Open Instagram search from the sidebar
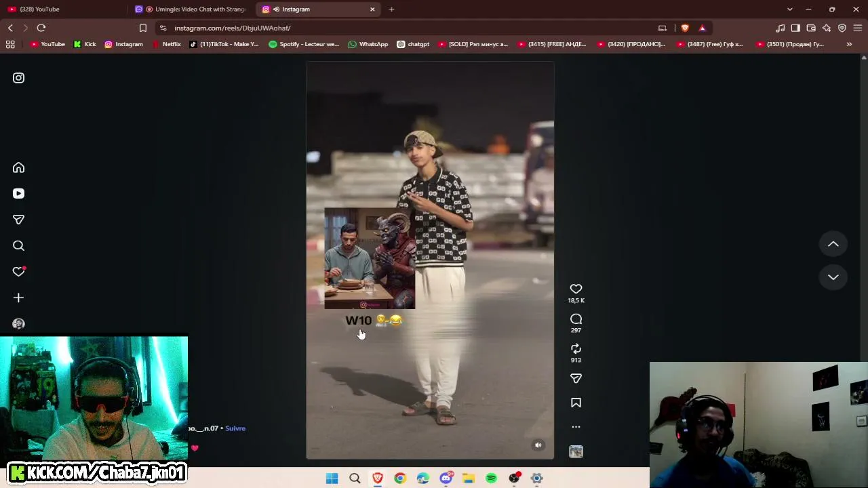The image size is (868, 488). [18, 246]
